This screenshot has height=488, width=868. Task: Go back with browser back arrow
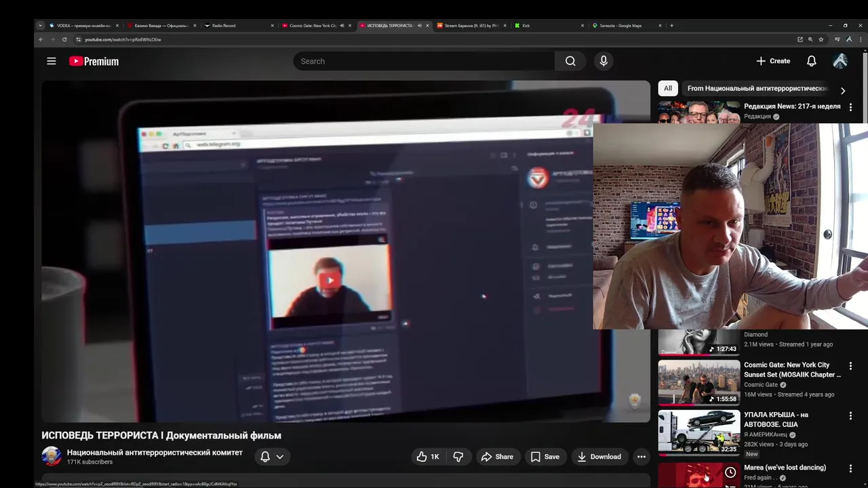pos(41,39)
